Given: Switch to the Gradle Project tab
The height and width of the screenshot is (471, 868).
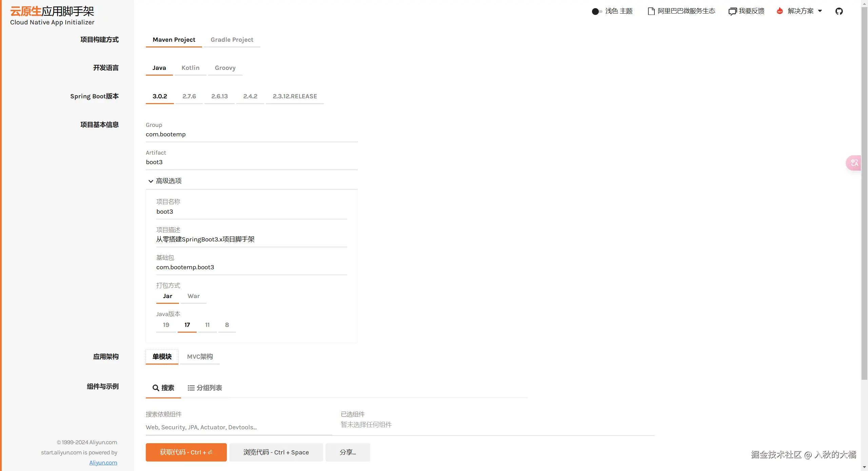Looking at the screenshot, I should 232,40.
